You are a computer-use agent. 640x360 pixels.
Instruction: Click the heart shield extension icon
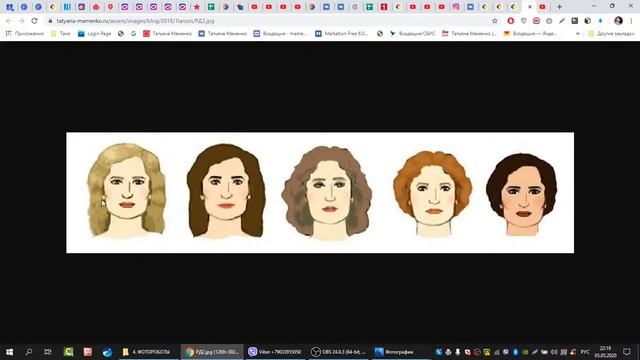pos(524,21)
